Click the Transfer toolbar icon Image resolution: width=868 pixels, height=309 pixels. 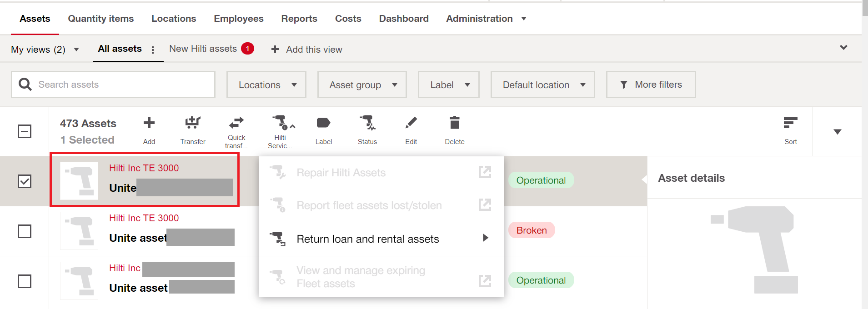[x=193, y=123]
